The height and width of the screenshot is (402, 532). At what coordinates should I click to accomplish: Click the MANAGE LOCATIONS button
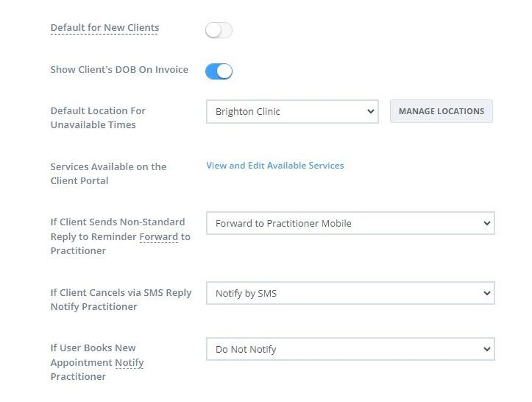[441, 111]
